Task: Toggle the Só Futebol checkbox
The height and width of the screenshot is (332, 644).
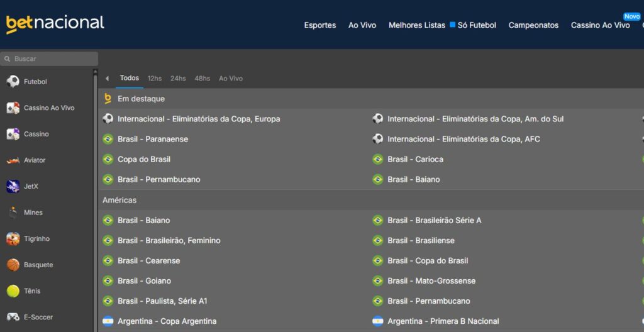Action: point(453,25)
